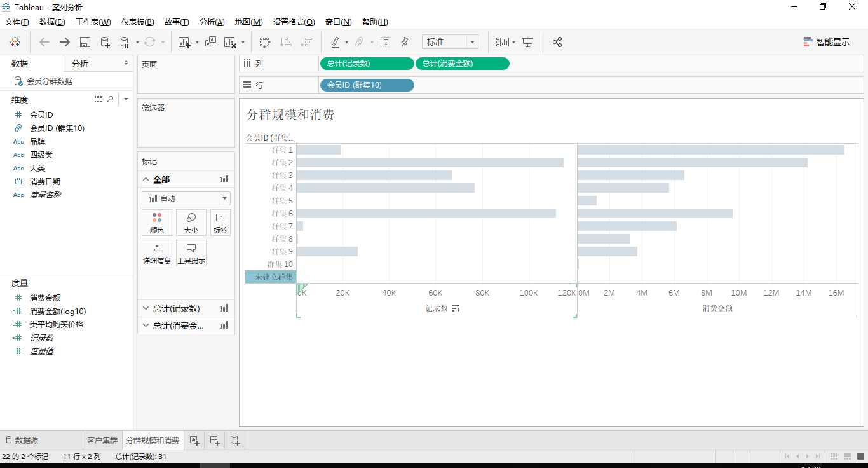
Task: Click the 标签 label mark card
Action: (x=220, y=223)
